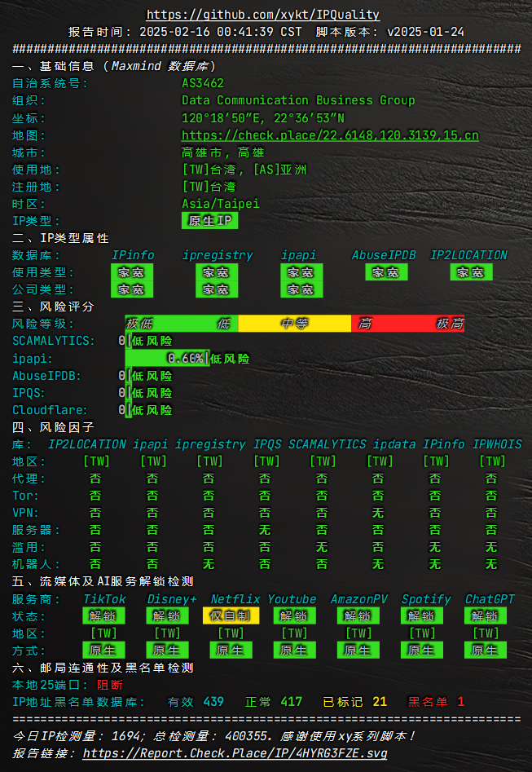Click the 原生 method badge under AmazonPV

(358, 650)
